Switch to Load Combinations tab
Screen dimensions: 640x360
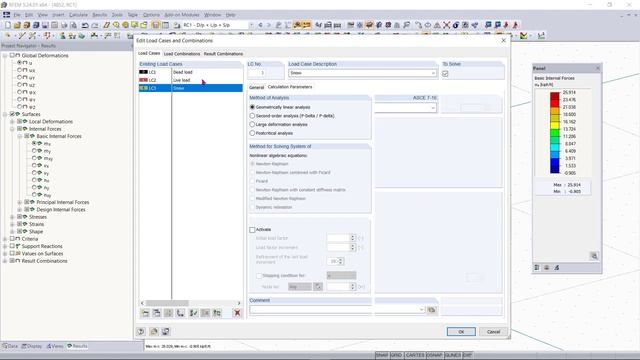point(182,54)
